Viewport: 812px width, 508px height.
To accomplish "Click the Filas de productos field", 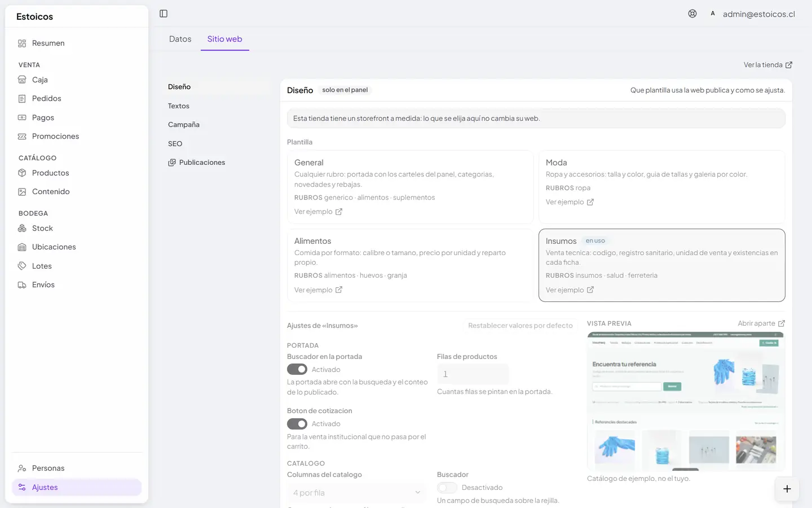I will tap(473, 374).
